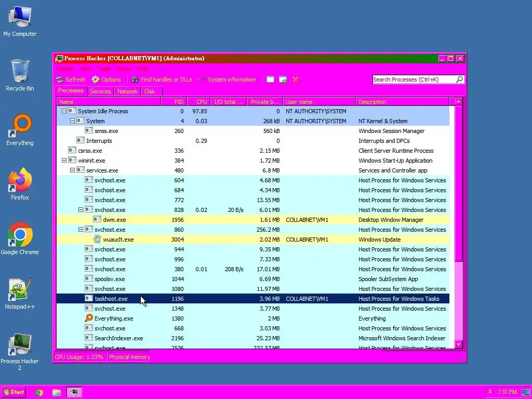Click the red X terminate icon
The height and width of the screenshot is (399, 532).
296,79
